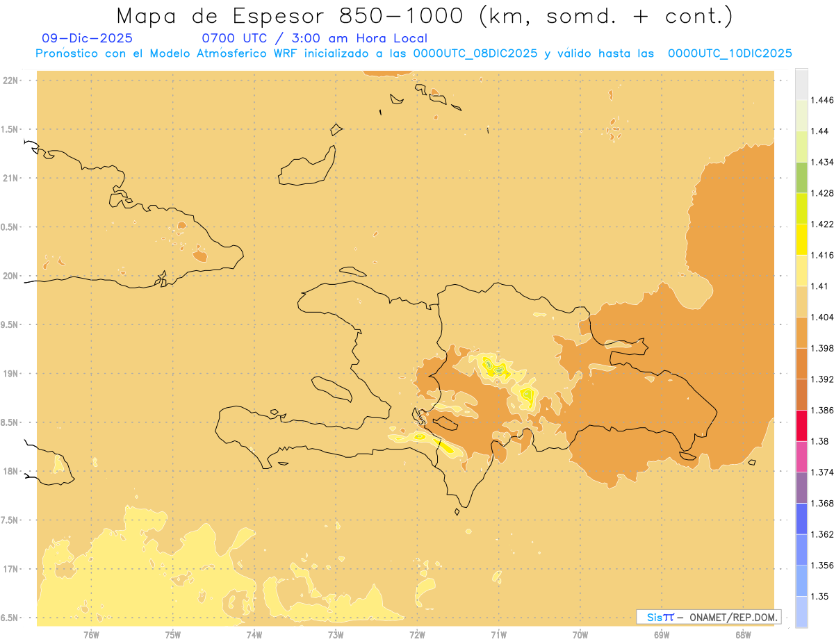Click the colorbar label '1.35'

821,596
